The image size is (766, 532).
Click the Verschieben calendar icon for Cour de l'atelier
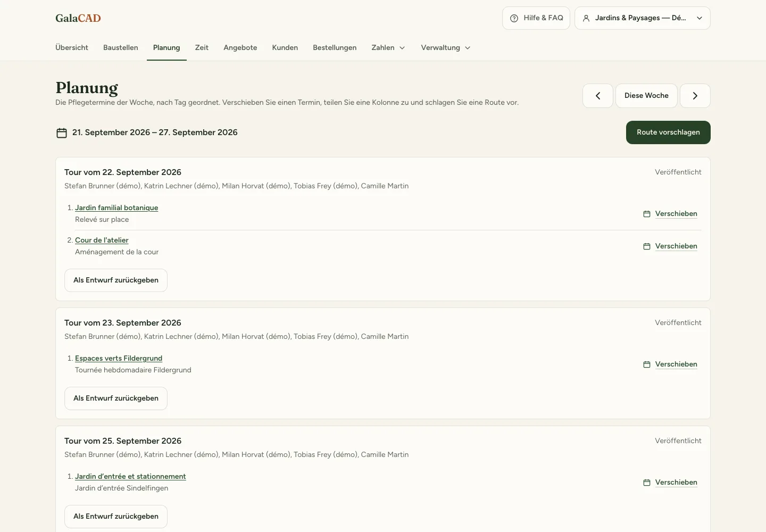647,246
